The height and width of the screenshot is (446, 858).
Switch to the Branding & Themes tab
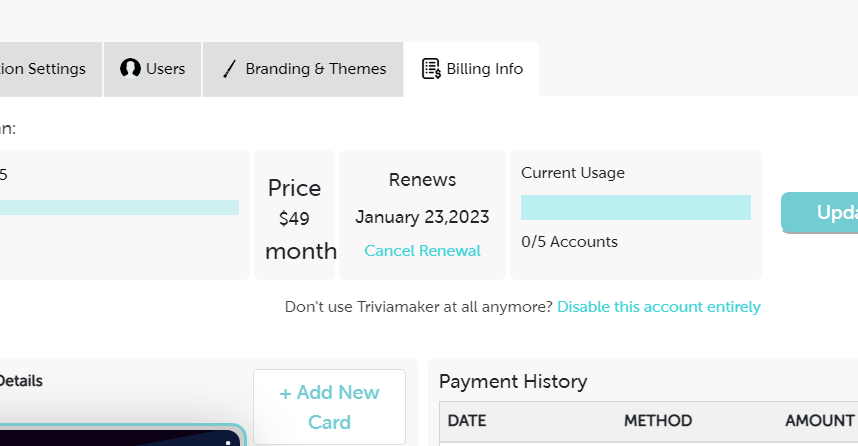click(x=304, y=69)
